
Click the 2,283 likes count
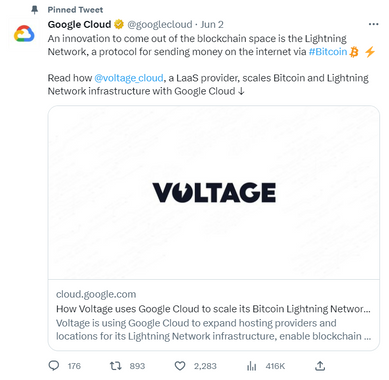pyautogui.click(x=205, y=366)
